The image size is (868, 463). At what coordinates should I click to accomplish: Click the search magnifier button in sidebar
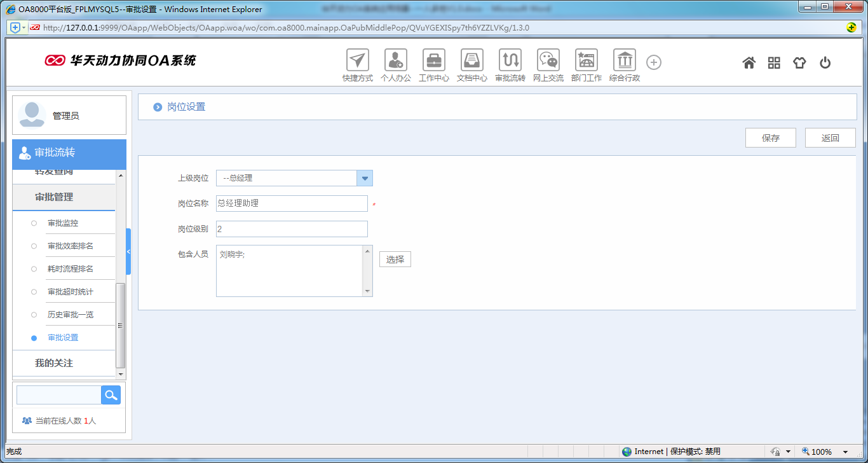tap(111, 395)
